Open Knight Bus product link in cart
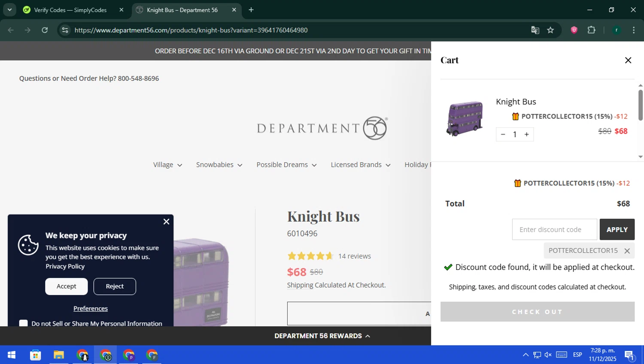Image resolution: width=644 pixels, height=364 pixels. (516, 102)
